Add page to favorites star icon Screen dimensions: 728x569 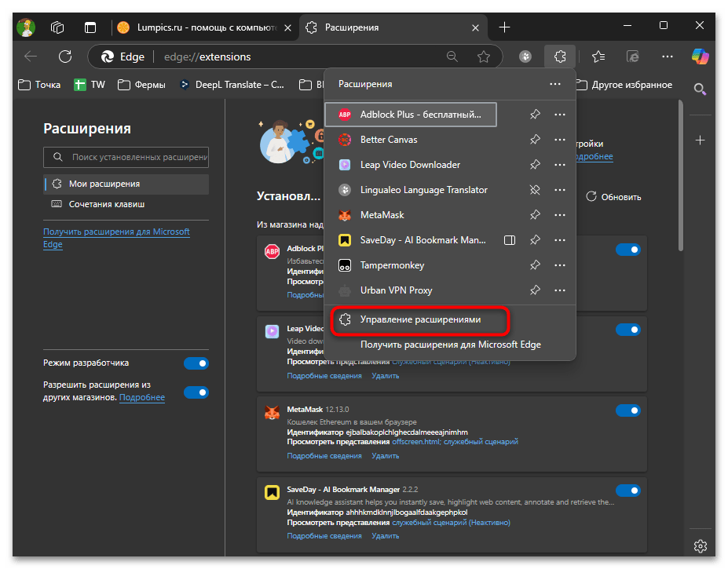[484, 57]
